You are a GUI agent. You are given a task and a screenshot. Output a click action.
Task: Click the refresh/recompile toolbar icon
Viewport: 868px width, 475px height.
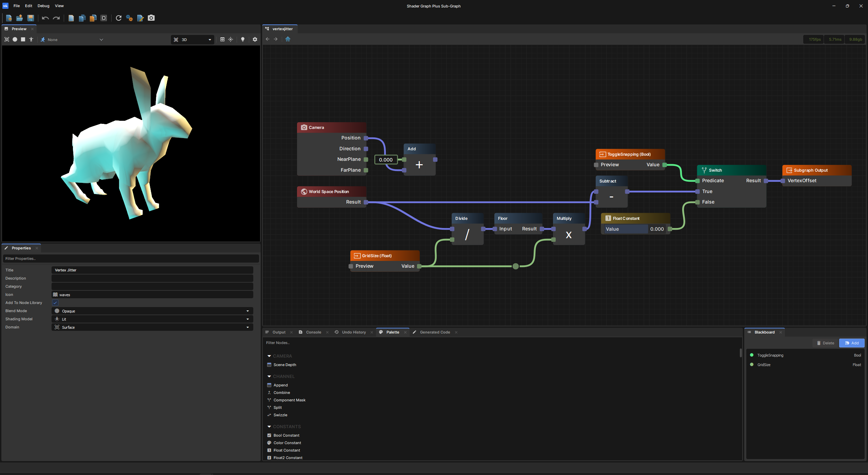point(118,18)
